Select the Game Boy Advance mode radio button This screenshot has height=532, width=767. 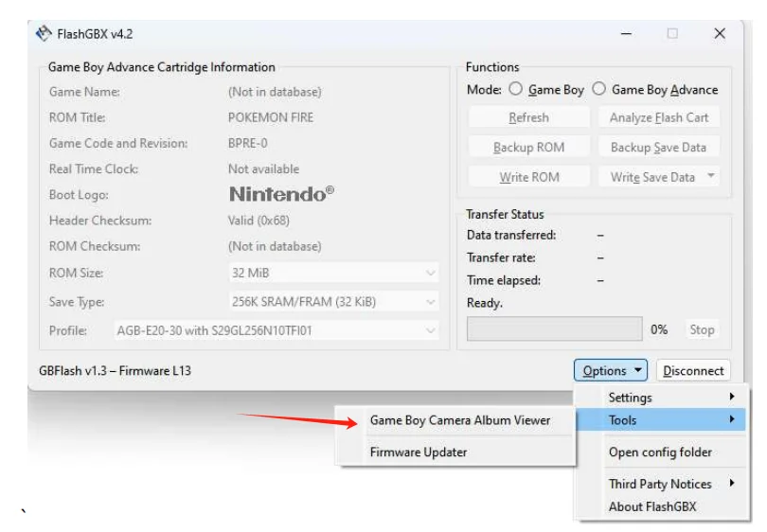[599, 90]
